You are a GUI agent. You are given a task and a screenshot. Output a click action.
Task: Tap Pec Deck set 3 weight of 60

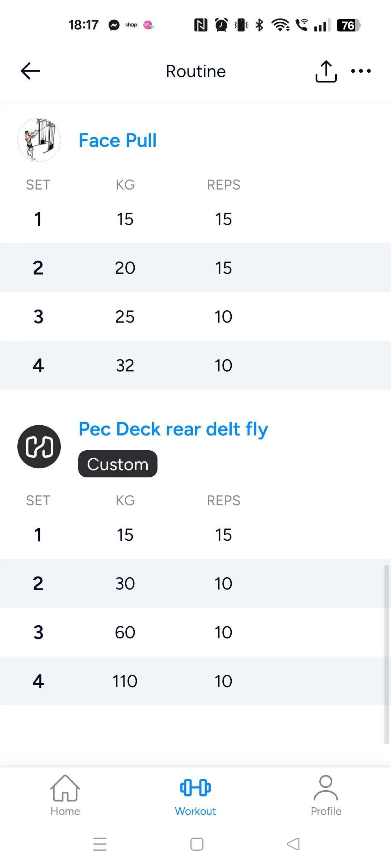(x=125, y=632)
